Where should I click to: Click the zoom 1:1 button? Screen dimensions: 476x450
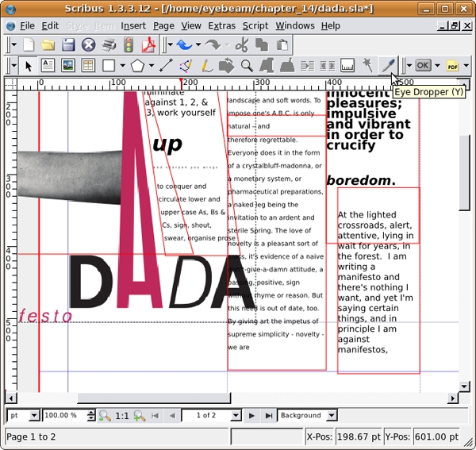[121, 415]
